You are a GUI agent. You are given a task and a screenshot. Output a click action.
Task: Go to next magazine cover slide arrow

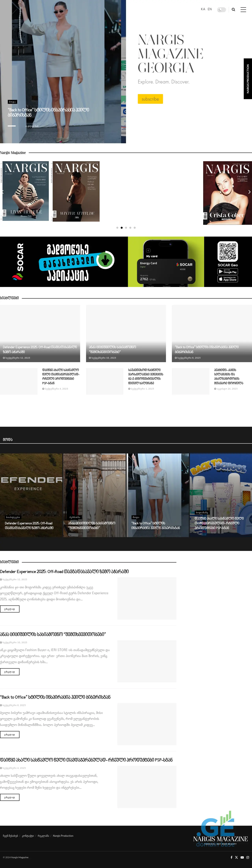click(249, 192)
